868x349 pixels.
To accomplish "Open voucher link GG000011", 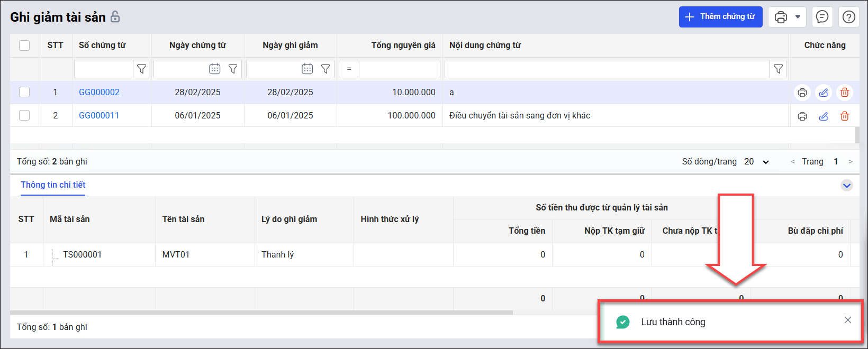I will [99, 115].
